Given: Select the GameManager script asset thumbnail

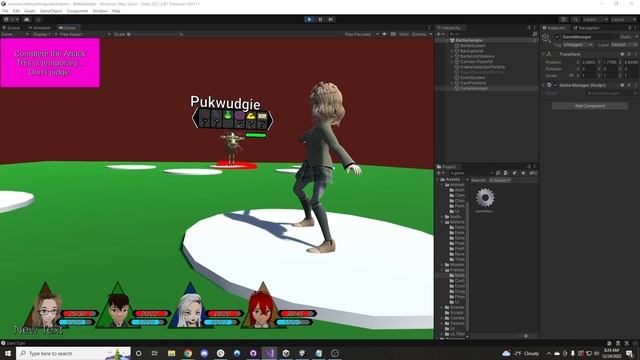Looking at the screenshot, I should click(485, 198).
